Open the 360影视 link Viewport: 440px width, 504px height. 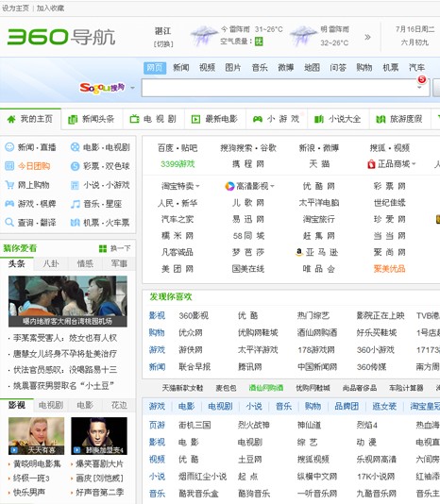[194, 315]
